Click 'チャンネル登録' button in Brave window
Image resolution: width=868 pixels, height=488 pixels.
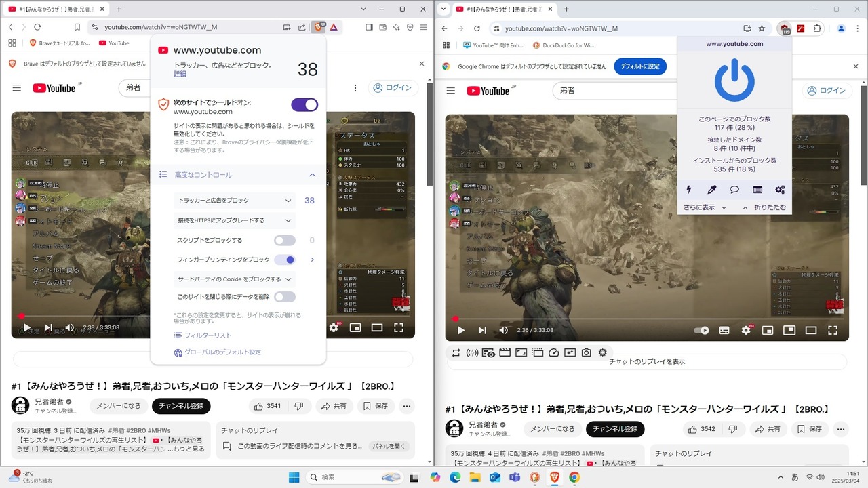(181, 406)
